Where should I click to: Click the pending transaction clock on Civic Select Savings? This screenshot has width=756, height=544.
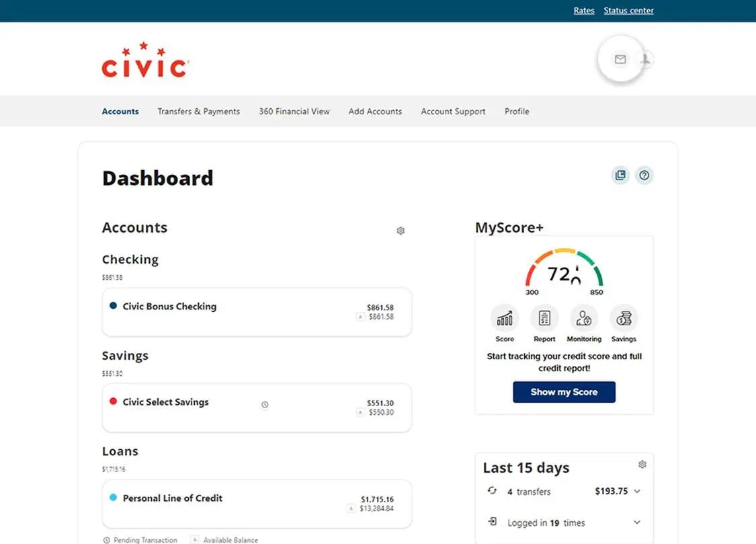pos(265,405)
